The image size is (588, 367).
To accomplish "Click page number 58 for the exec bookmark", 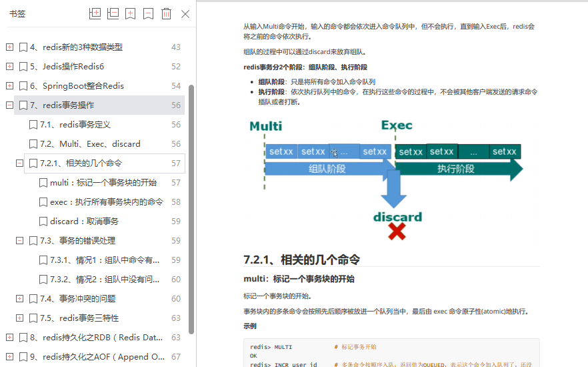I will tap(176, 202).
